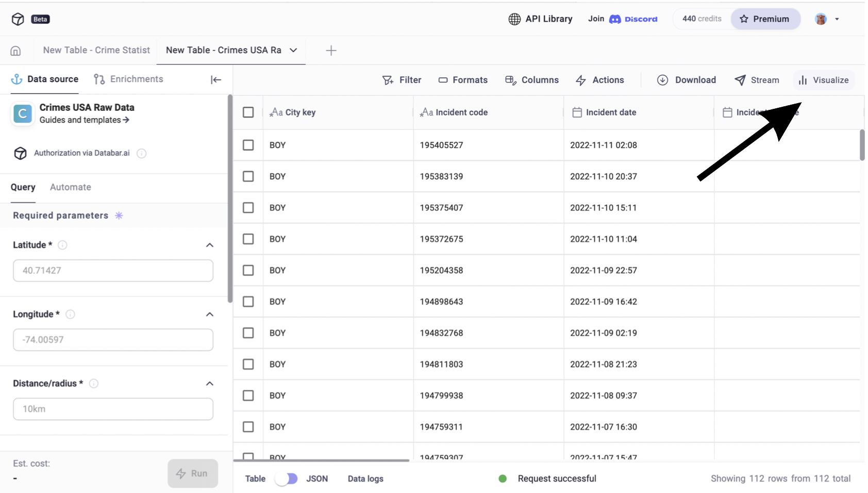Check the row with incident 195375407
The height and width of the screenshot is (493, 868).
point(248,207)
